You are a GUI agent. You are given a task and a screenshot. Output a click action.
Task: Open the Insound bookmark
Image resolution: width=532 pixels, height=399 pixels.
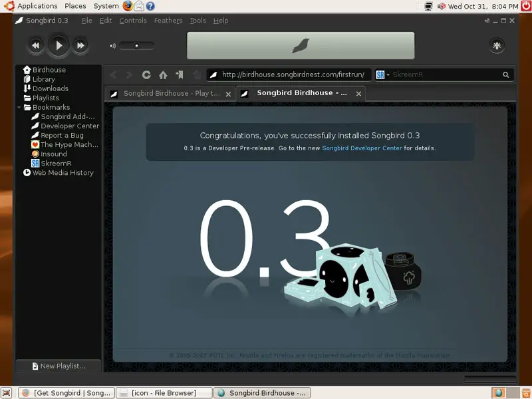53,154
